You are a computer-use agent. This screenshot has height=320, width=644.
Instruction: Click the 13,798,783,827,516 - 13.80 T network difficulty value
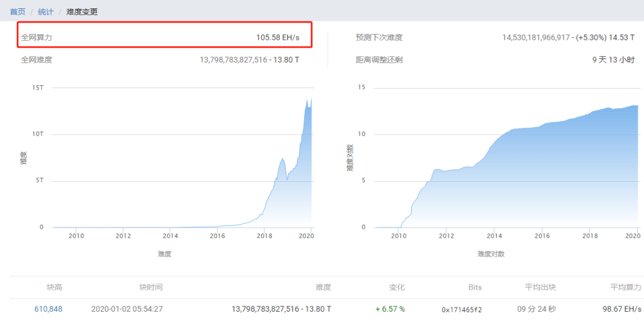[250, 60]
